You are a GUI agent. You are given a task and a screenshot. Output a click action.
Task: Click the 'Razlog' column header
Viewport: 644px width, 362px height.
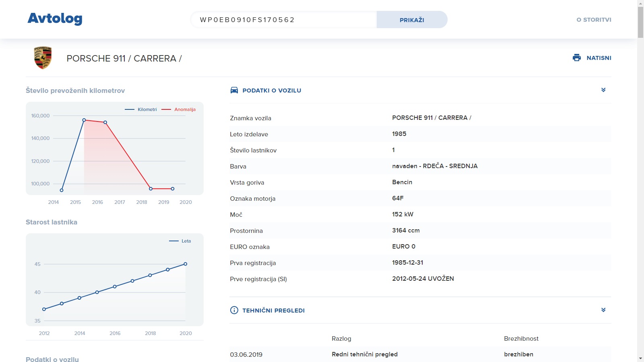[341, 339]
